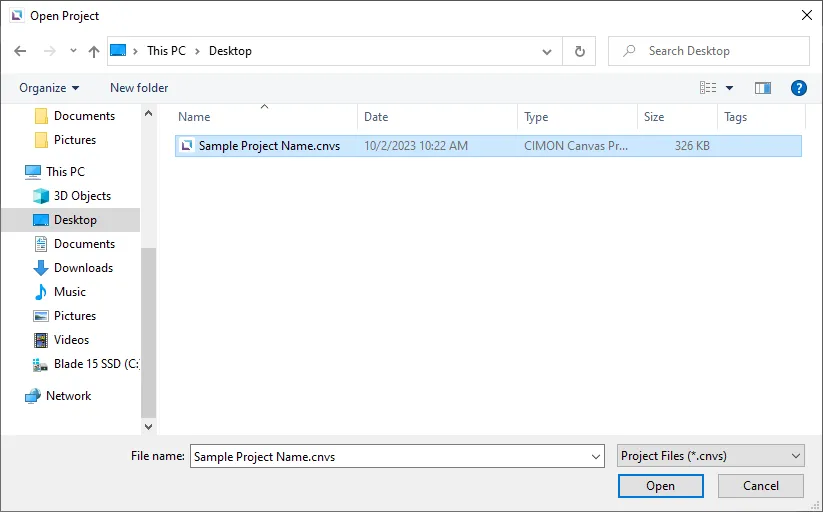Toggle the preview pane icon
823x512 pixels.
click(763, 88)
